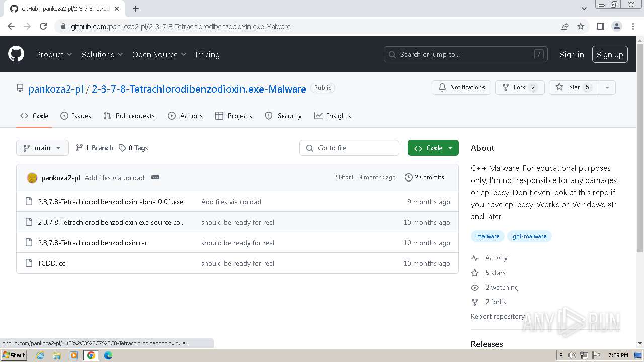644x362 pixels.
Task: Click the Report repository link
Action: click(498, 316)
